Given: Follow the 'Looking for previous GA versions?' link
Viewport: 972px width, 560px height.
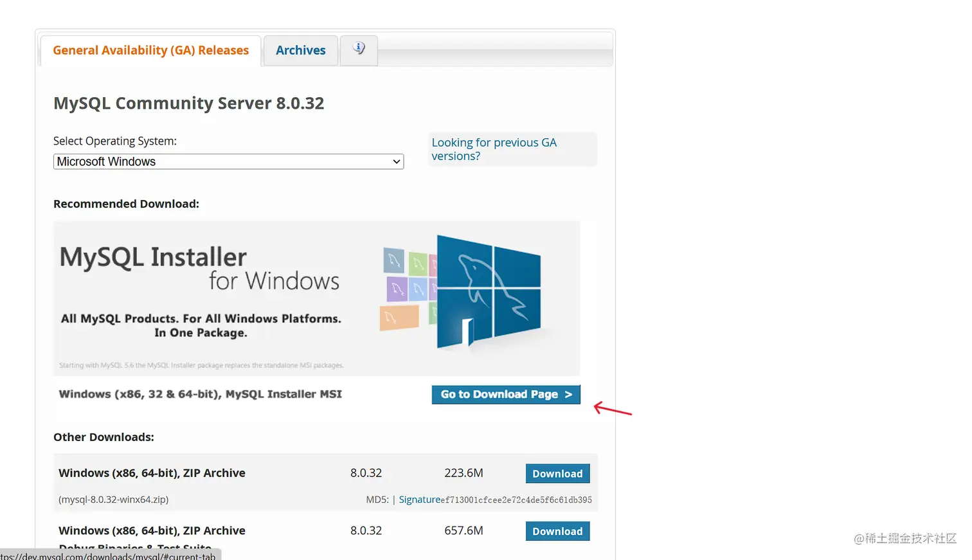Looking at the screenshot, I should [x=494, y=149].
